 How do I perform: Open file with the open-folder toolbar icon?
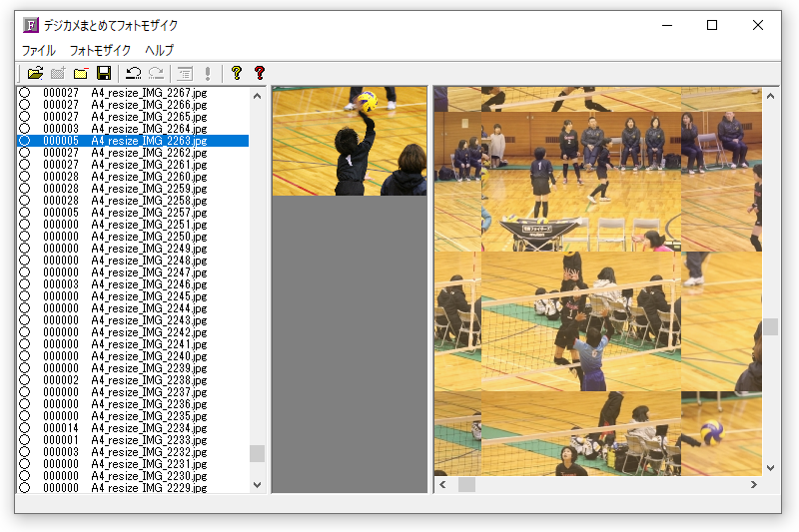(x=35, y=73)
